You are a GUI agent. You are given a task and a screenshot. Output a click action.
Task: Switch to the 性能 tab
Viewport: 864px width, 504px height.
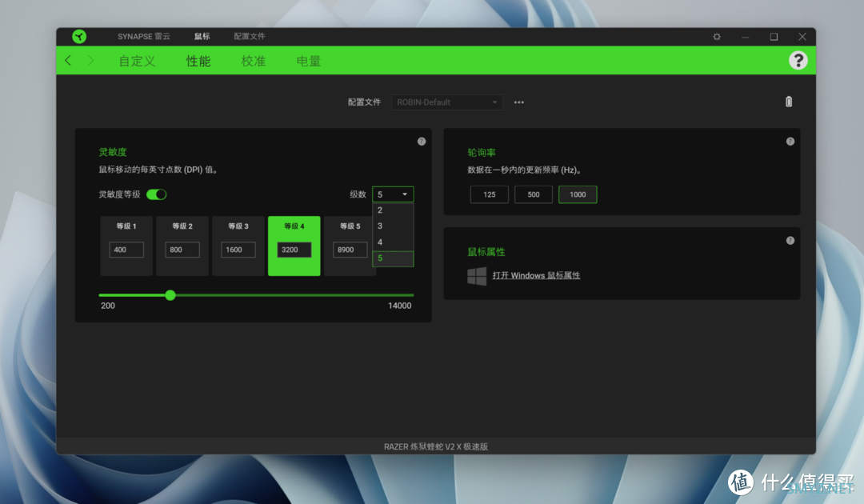tap(198, 61)
